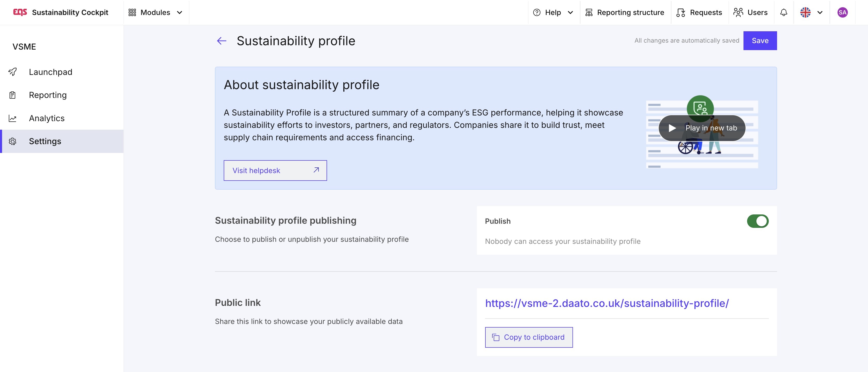Click the Analytics chart icon

[x=12, y=118]
